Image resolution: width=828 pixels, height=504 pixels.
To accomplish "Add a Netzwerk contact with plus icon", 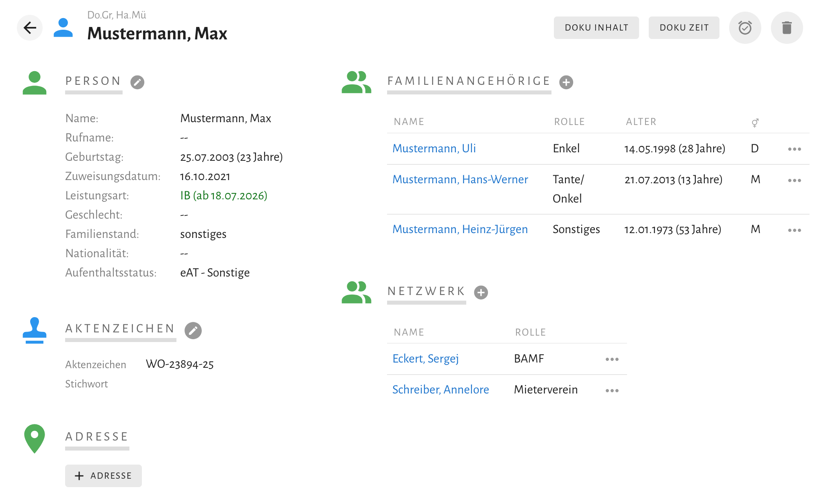I will (x=481, y=292).
